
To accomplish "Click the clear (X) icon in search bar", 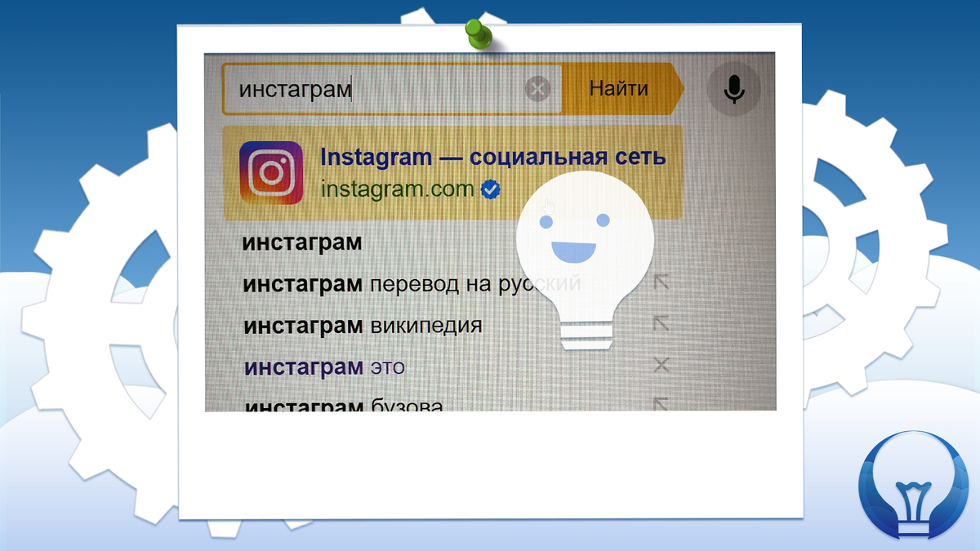I will pyautogui.click(x=537, y=88).
